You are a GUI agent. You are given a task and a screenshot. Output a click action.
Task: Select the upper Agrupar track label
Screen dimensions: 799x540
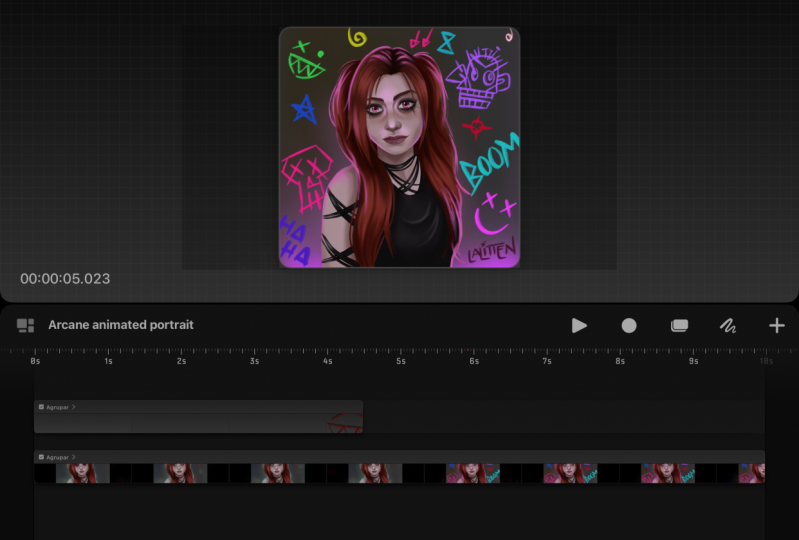pos(57,407)
